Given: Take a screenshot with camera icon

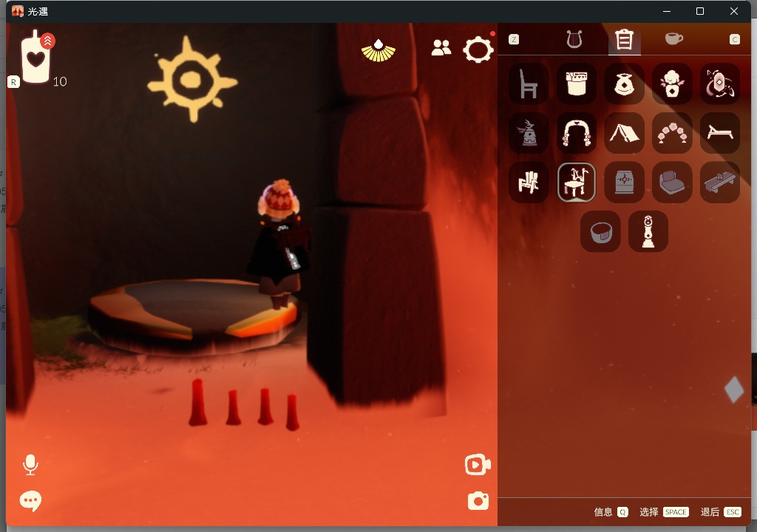Looking at the screenshot, I should [x=478, y=501].
